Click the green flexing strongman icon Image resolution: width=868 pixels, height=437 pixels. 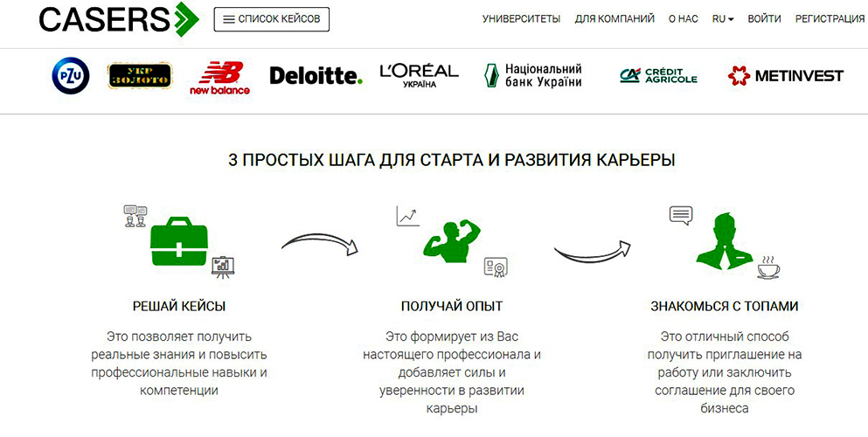(x=452, y=241)
